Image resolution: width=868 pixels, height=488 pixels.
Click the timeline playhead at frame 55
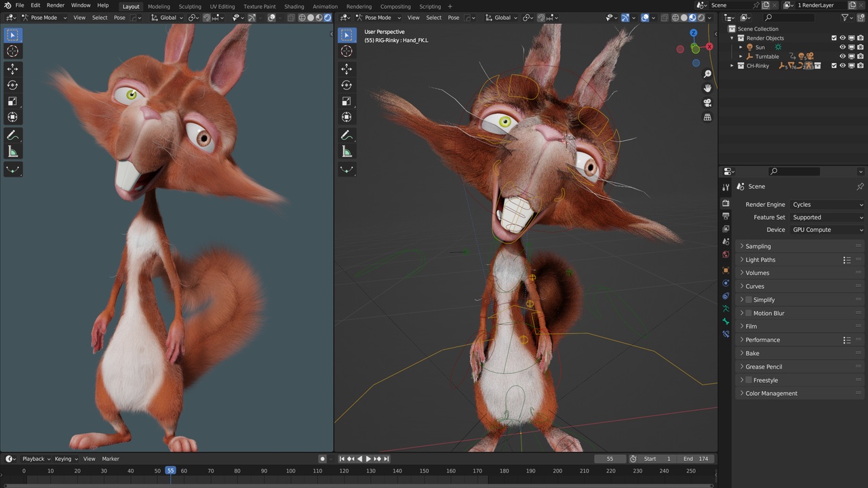tap(170, 470)
